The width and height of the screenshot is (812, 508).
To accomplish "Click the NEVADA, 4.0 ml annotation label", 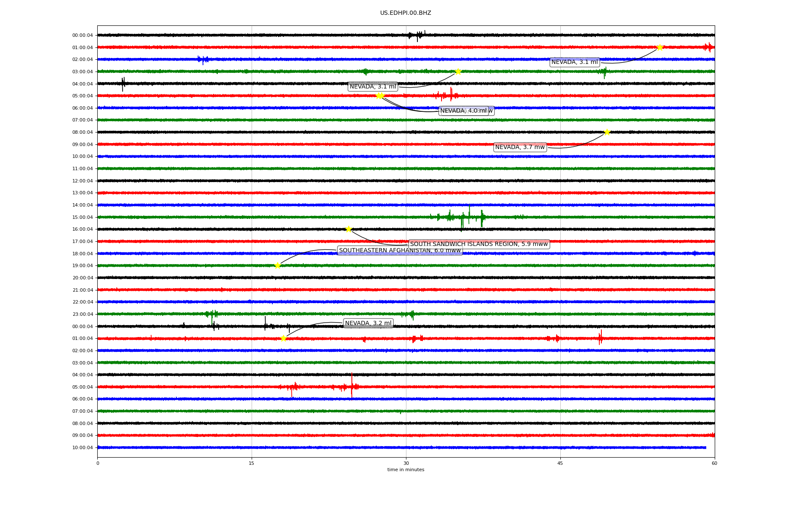I will [x=464, y=111].
